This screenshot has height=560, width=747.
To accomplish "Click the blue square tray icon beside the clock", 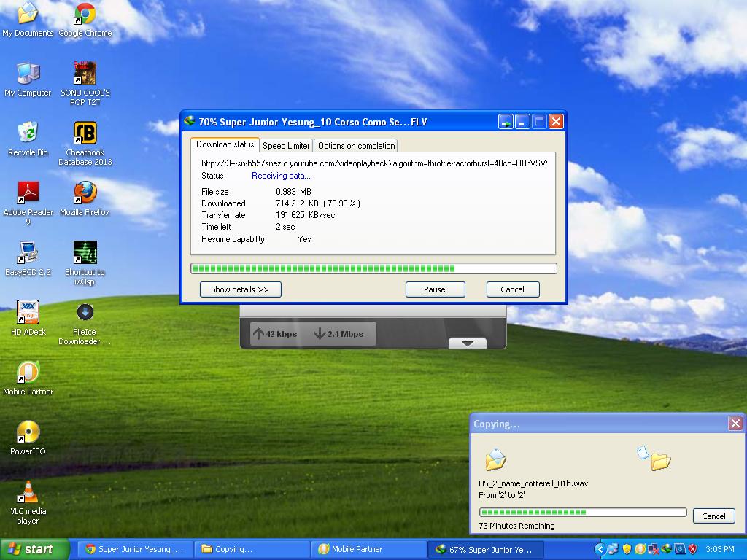I will pyautogui.click(x=680, y=549).
